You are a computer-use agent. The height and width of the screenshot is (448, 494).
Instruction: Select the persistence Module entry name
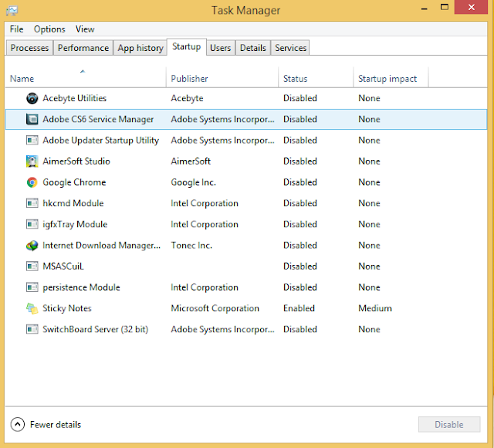tap(81, 287)
